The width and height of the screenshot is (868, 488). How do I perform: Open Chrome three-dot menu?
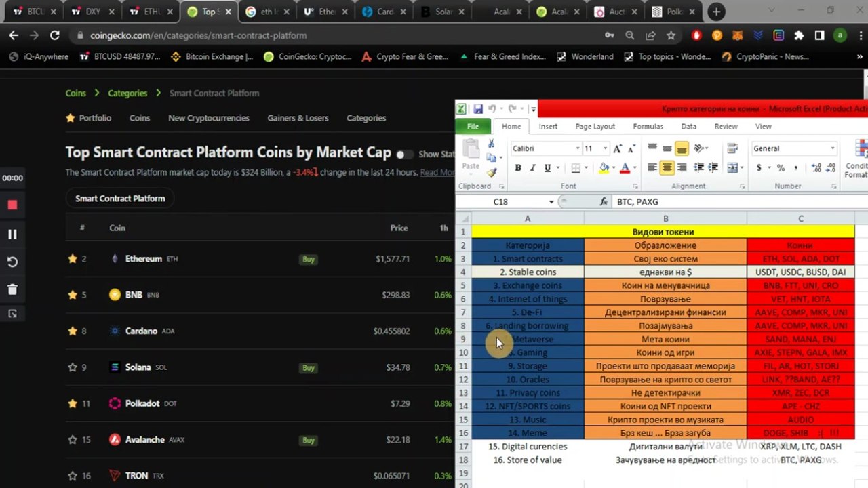[859, 35]
